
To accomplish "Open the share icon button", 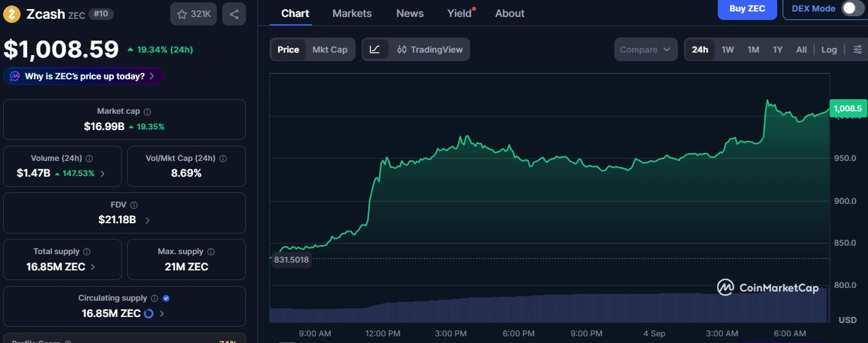I will pos(234,14).
